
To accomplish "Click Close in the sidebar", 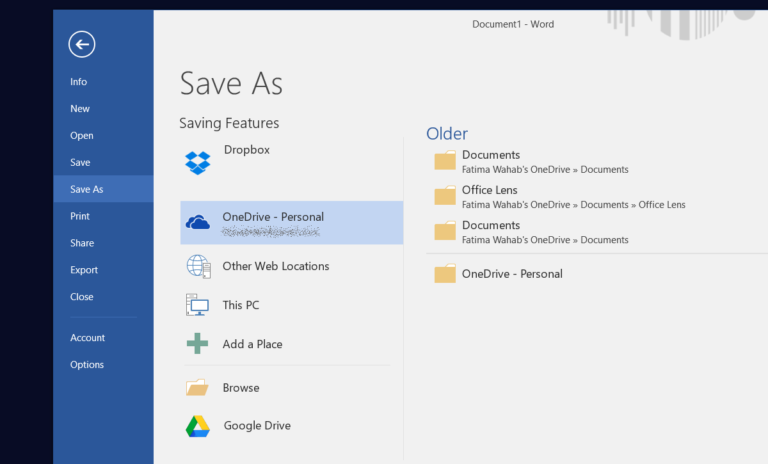I will (x=81, y=297).
